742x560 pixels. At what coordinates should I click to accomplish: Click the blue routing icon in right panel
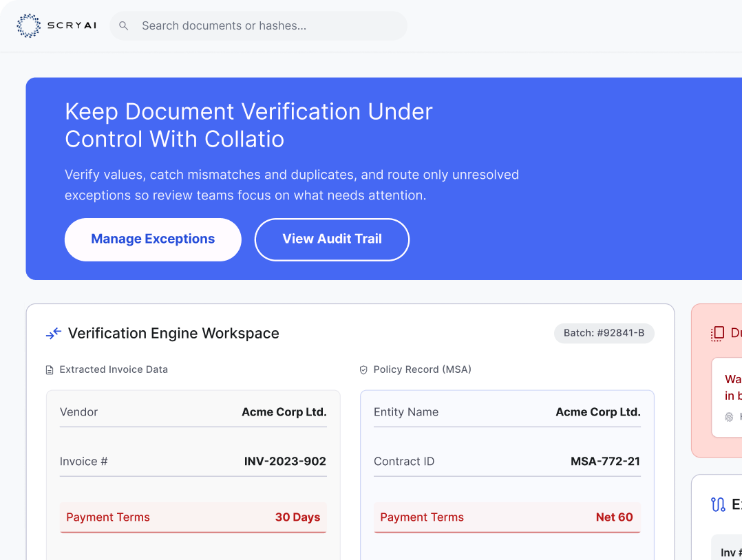click(x=718, y=504)
